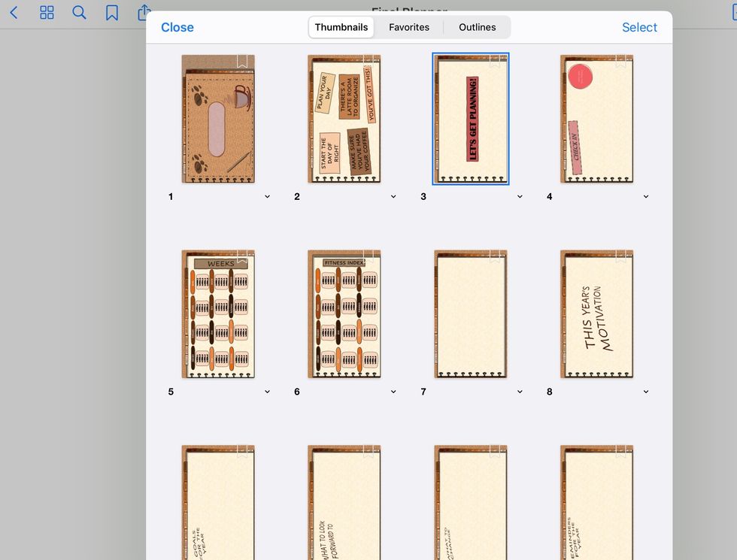Switch to the Outlines tab
The image size is (737, 560).
(477, 27)
